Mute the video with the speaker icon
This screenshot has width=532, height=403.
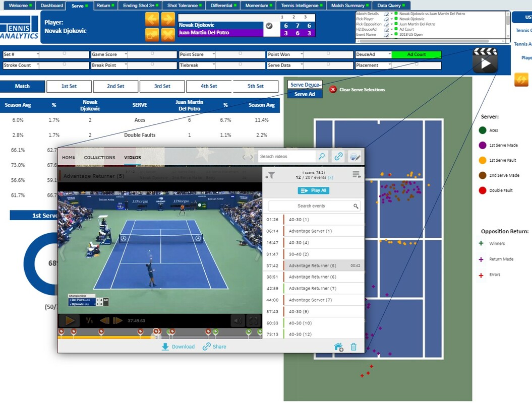[237, 320]
